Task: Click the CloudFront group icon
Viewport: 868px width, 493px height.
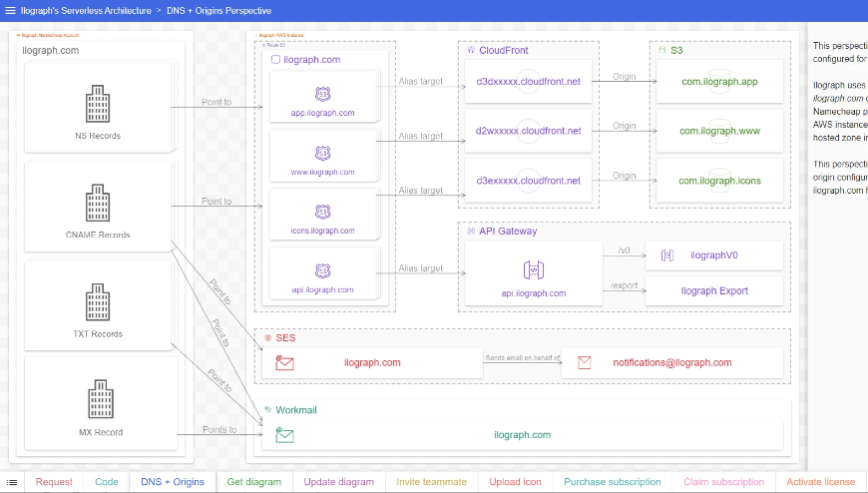Action: tap(471, 50)
